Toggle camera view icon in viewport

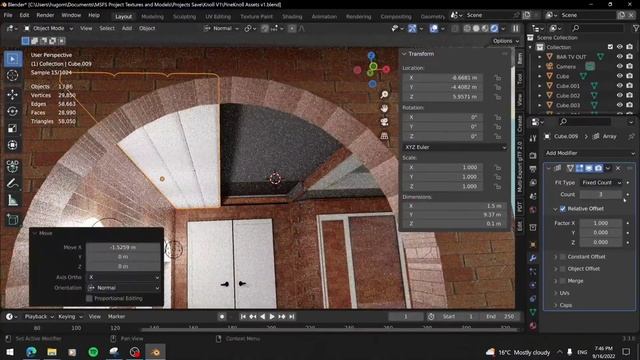point(384,122)
